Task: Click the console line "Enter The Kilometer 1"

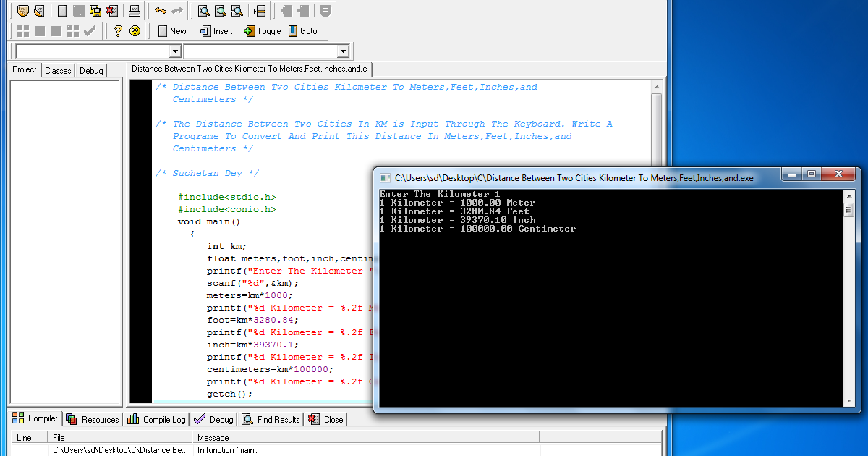Action: tap(440, 194)
